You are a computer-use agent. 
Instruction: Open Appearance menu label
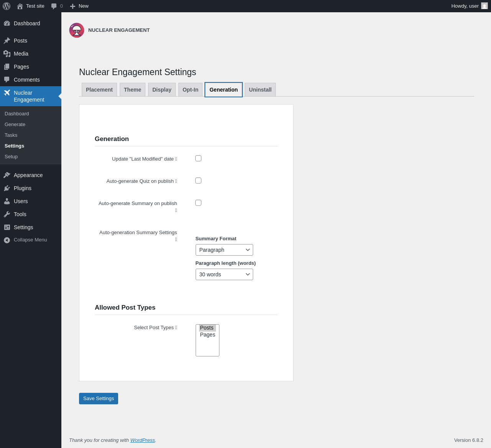[x=28, y=175]
